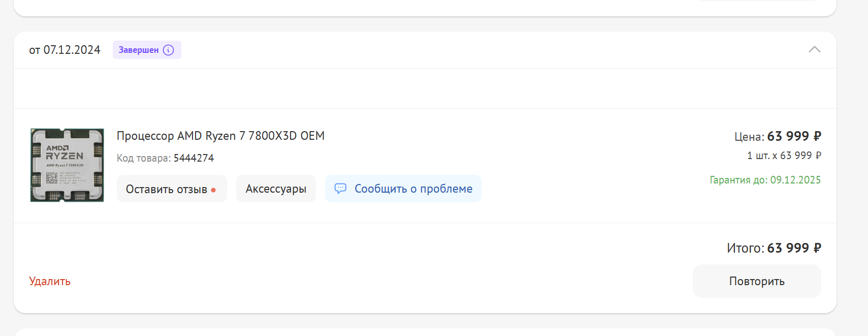Open the AMD Ryzen 7 7800X3D processor thumbnail
Screen dimensions: 868x336
[67, 165]
